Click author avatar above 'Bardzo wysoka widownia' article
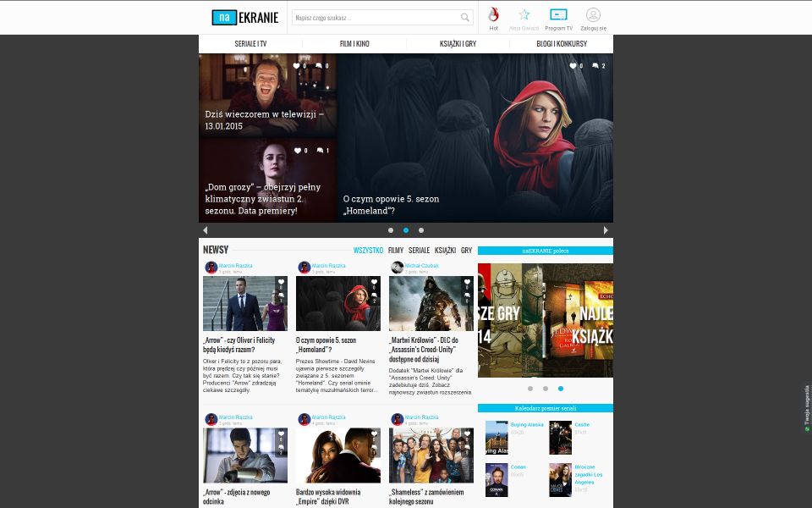The width and height of the screenshot is (812, 508). pos(304,419)
